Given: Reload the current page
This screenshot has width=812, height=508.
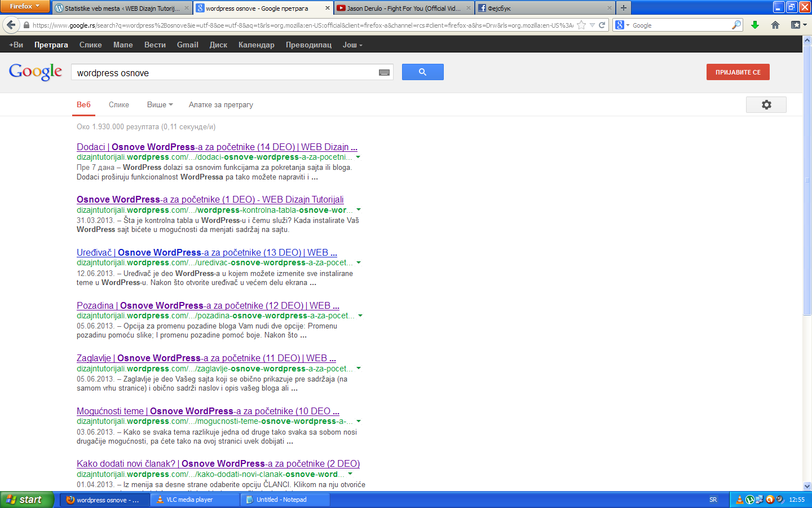Looking at the screenshot, I should [602, 25].
